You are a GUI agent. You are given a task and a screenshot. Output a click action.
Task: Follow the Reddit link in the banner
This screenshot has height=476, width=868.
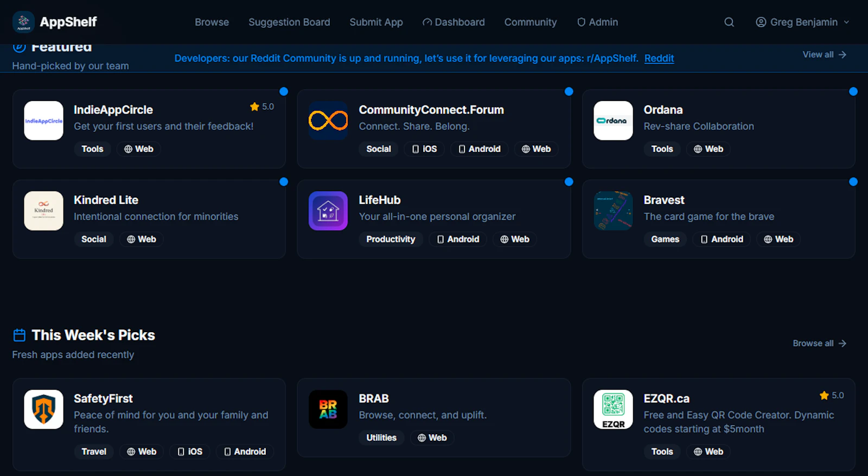(x=659, y=58)
